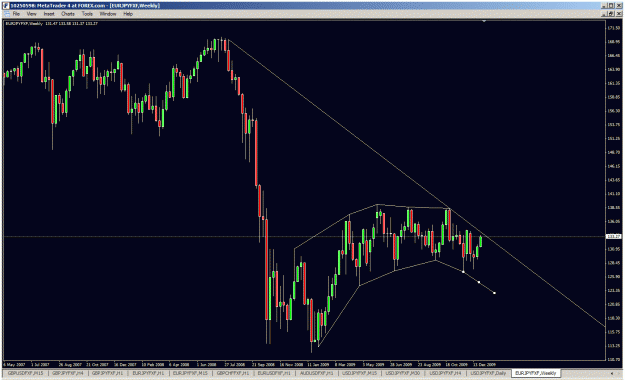
Task: Switch to GBPCHFFXF,H1 chart tab
Action: click(x=232, y=373)
